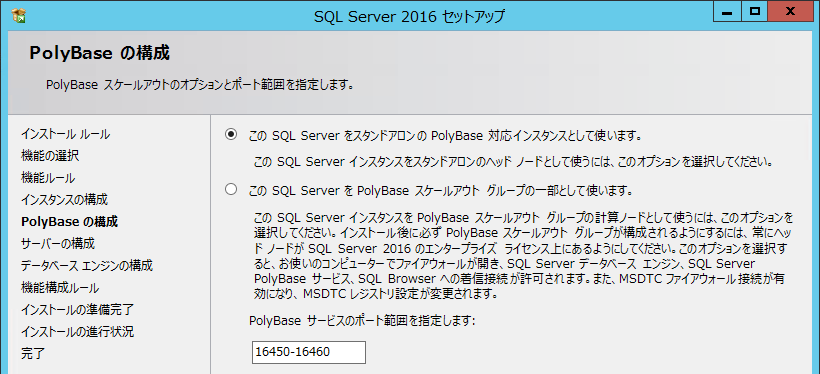820x374 pixels.
Task: Minimize the SQL Server setup window
Action: (x=727, y=11)
